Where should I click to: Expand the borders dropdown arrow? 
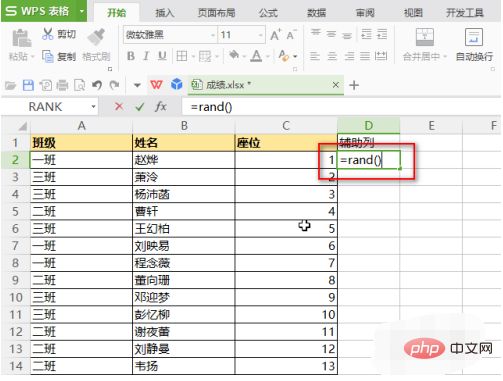[193, 56]
